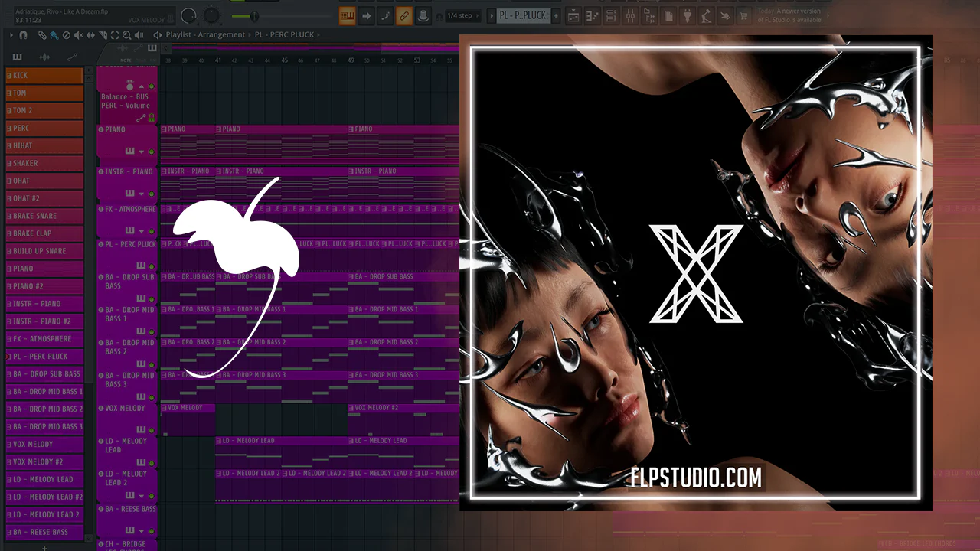Select the Playback speaker tool
980x551 pixels.
[x=139, y=35]
